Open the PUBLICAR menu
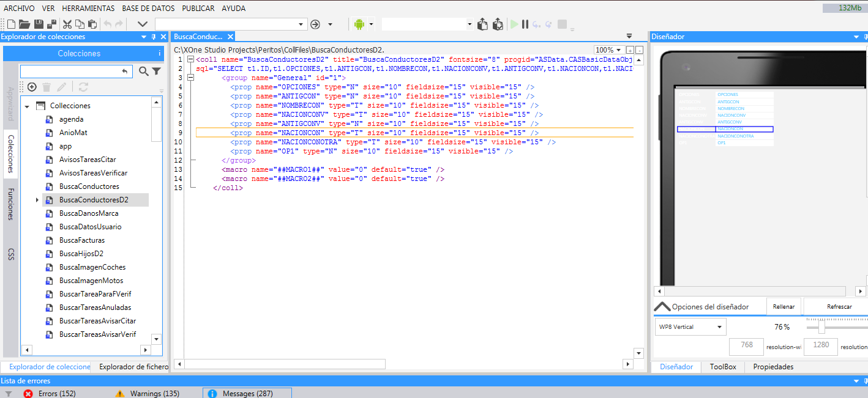The width and height of the screenshot is (868, 398). click(198, 9)
